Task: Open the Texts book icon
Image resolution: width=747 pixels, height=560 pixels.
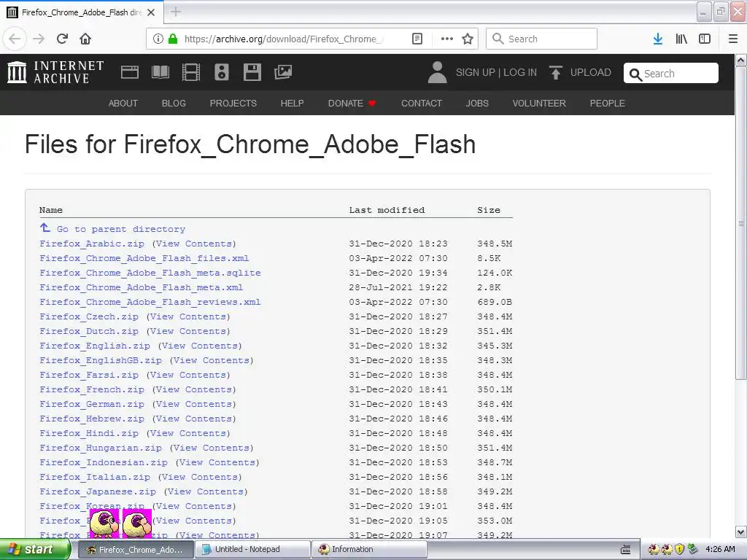Action: pos(160,72)
